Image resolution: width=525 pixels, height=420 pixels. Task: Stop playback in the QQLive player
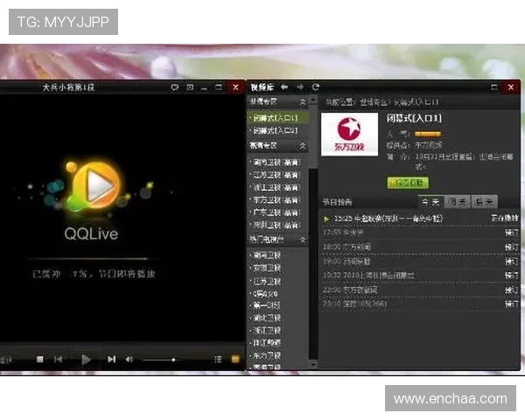40,360
